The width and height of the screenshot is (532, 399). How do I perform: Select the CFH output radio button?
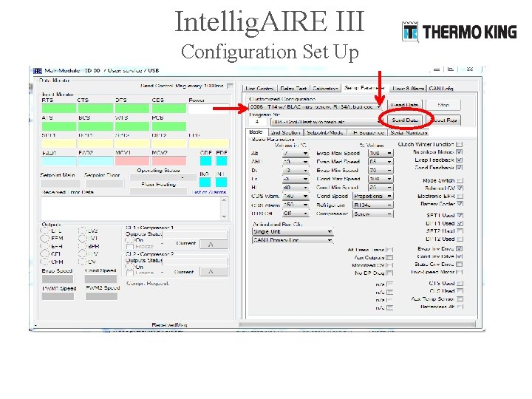tap(44, 262)
